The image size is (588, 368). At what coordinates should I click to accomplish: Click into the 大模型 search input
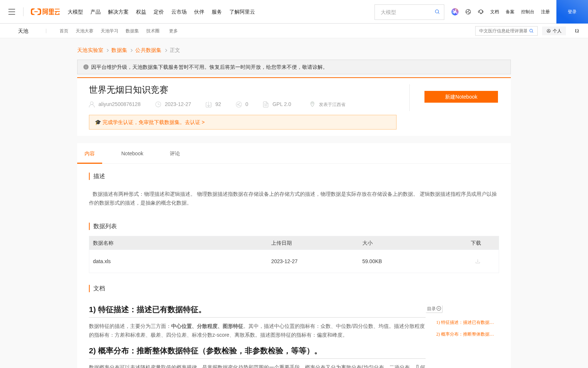(x=404, y=12)
